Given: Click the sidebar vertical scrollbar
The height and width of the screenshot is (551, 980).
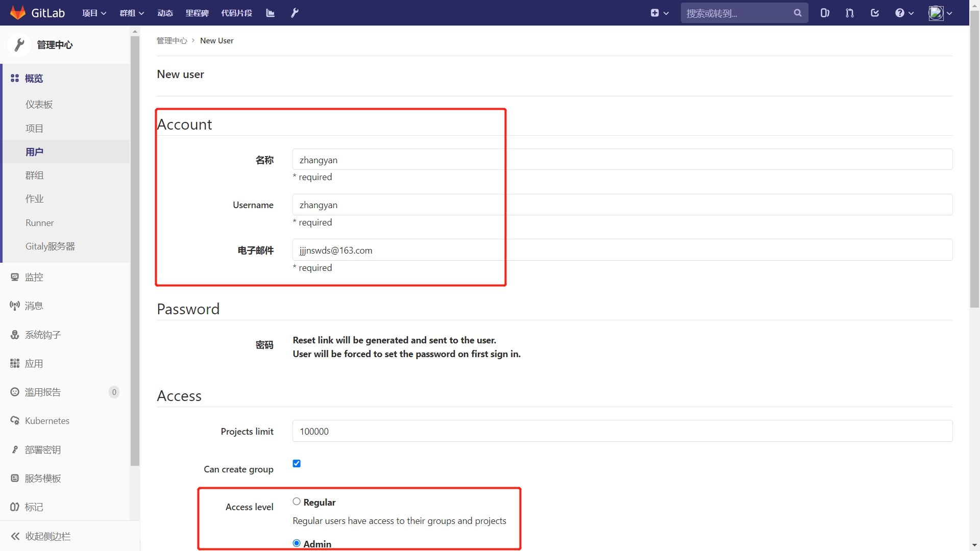Looking at the screenshot, I should [x=135, y=250].
